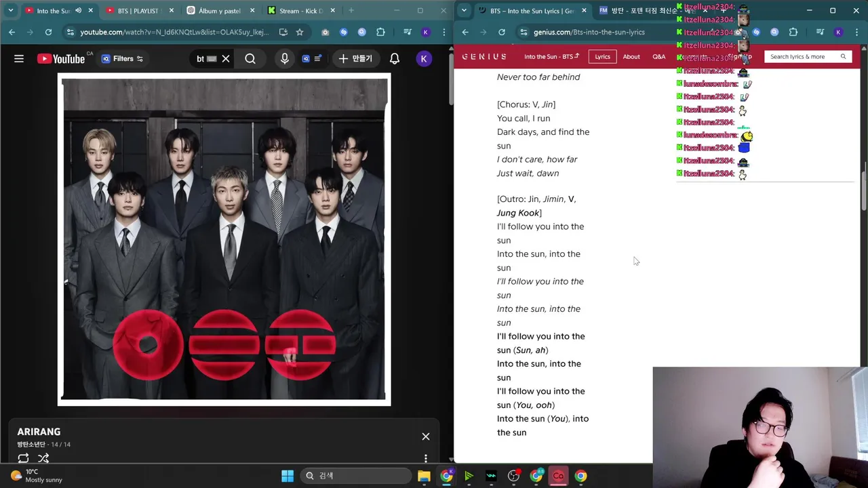Toggle loop on the ARIRANG playlist
The image size is (868, 488).
point(23,458)
